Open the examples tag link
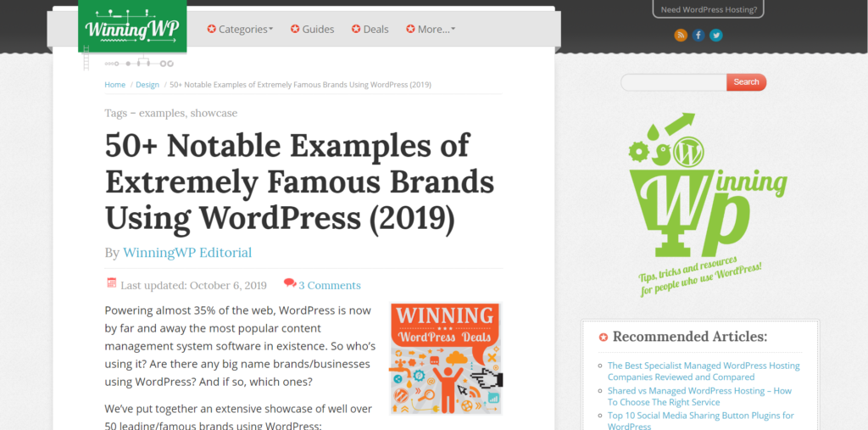 coord(162,113)
